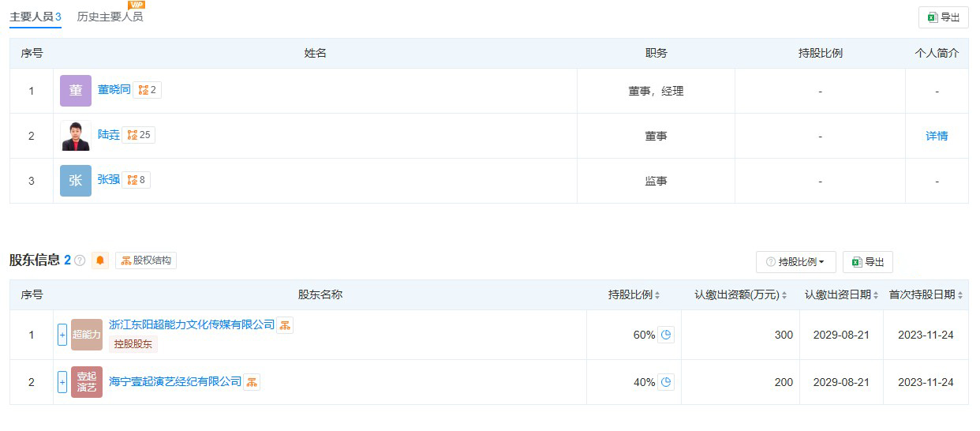Image resolution: width=980 pixels, height=431 pixels.
Task: Sort shareholders by 认缴出资日期 column
Action: click(842, 295)
